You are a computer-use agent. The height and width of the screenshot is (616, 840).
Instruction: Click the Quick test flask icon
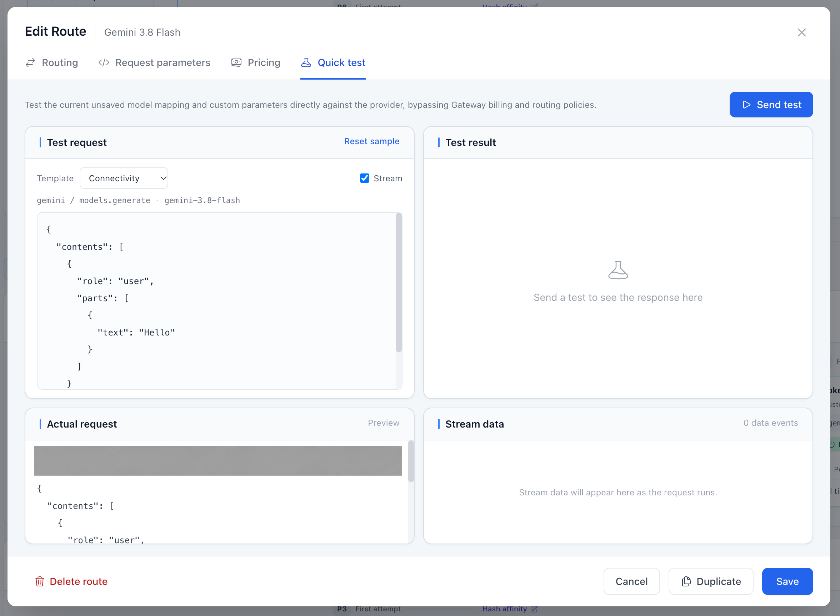click(x=306, y=62)
